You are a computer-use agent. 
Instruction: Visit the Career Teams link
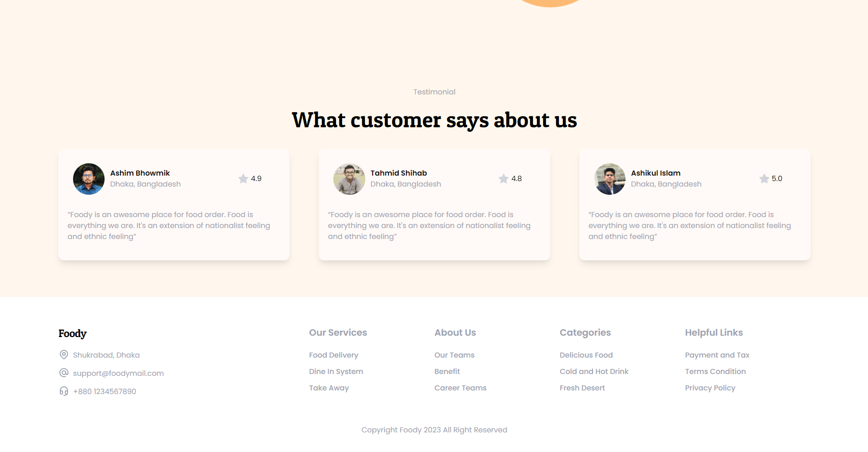pos(460,388)
